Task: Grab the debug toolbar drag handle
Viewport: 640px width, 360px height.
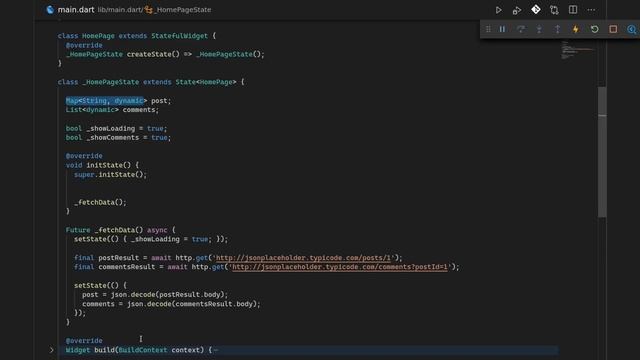Action: 488,29
